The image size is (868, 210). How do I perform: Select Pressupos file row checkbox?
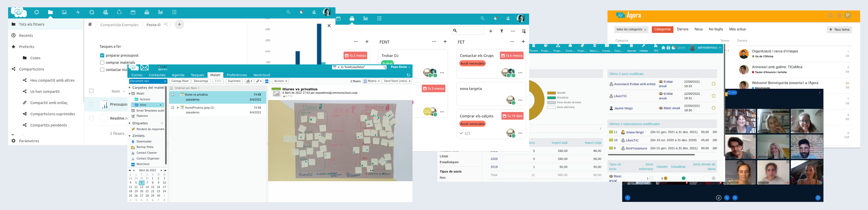[91, 104]
